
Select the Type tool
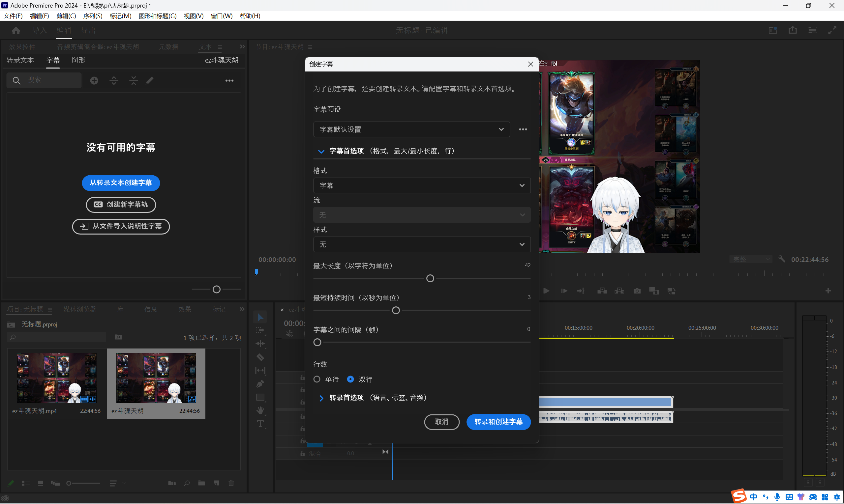click(260, 424)
